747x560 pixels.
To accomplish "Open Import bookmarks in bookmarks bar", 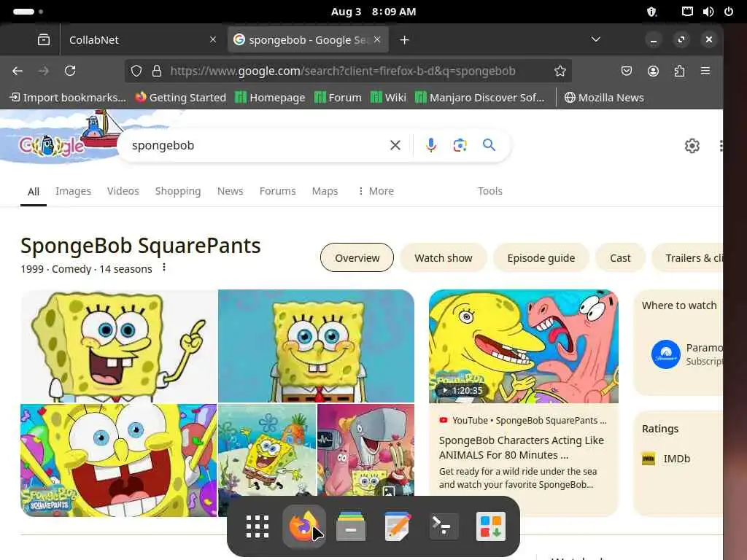I will (68, 97).
